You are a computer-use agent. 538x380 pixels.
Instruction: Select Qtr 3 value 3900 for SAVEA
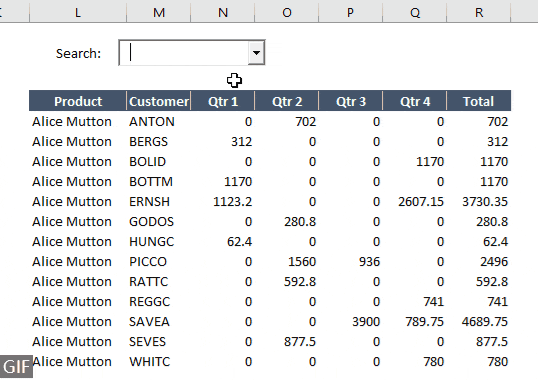[366, 321]
